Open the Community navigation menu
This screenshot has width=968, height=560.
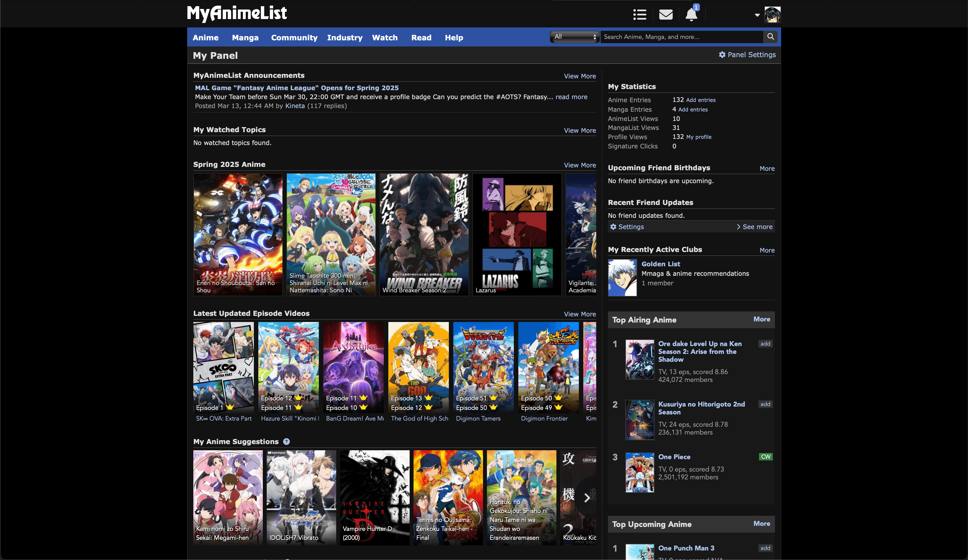coord(294,38)
